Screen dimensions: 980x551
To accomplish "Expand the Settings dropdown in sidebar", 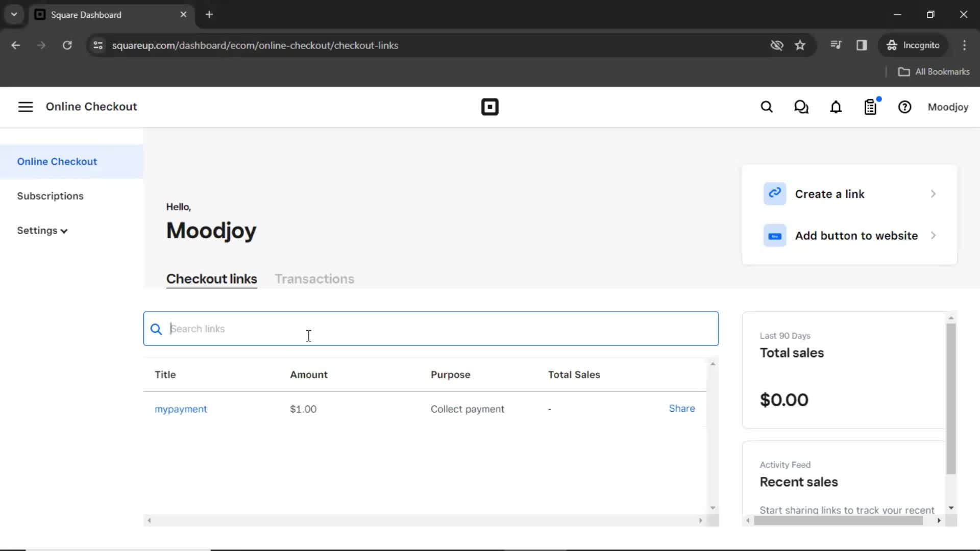I will coord(42,230).
